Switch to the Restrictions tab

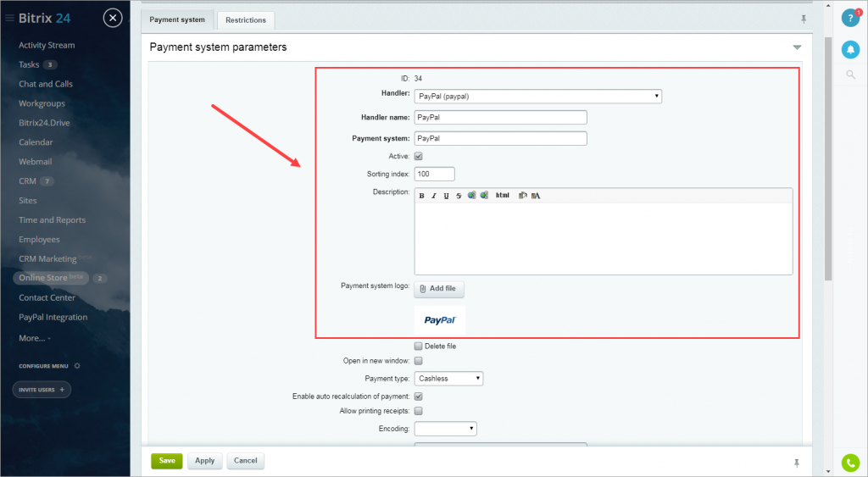pyautogui.click(x=246, y=20)
